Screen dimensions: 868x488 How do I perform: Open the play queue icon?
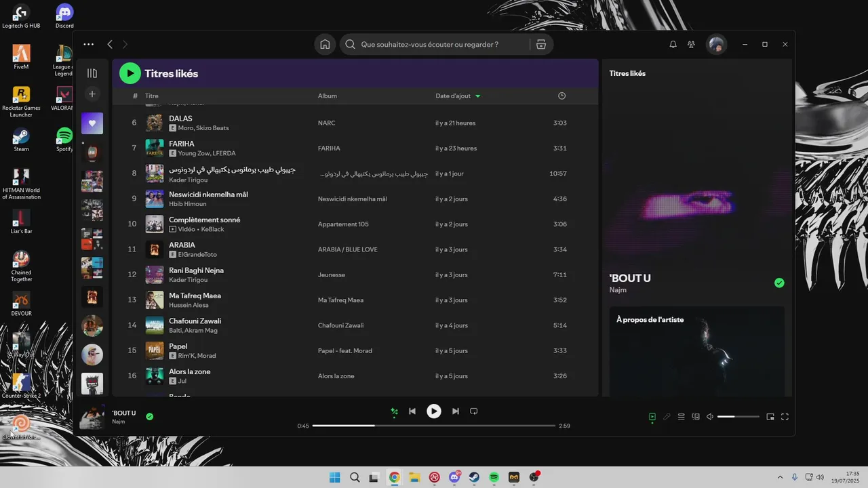click(x=682, y=417)
